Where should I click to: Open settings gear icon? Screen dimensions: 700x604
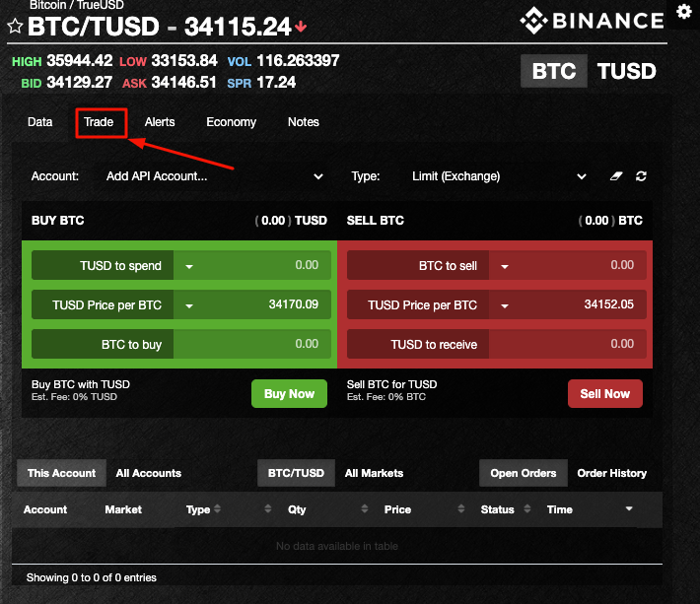(x=683, y=12)
